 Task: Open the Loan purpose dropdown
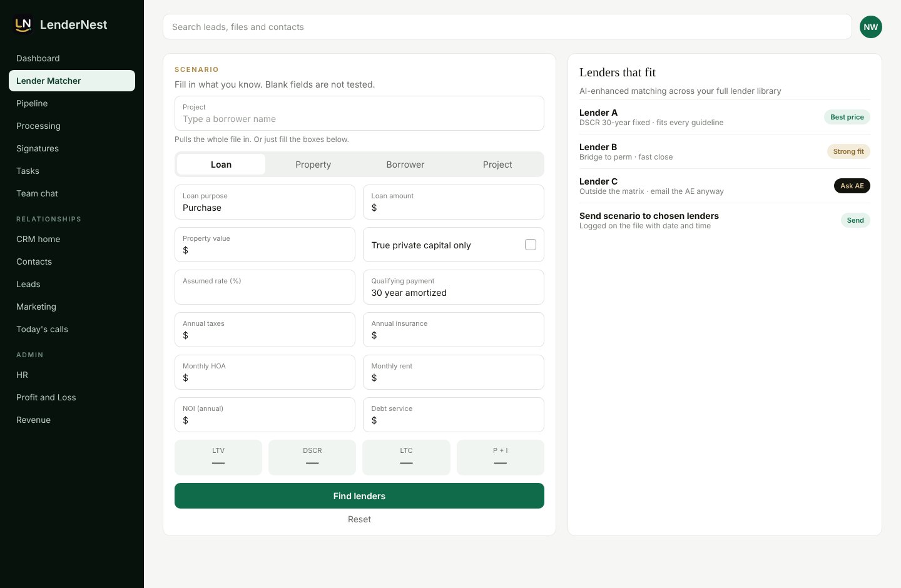(265, 202)
